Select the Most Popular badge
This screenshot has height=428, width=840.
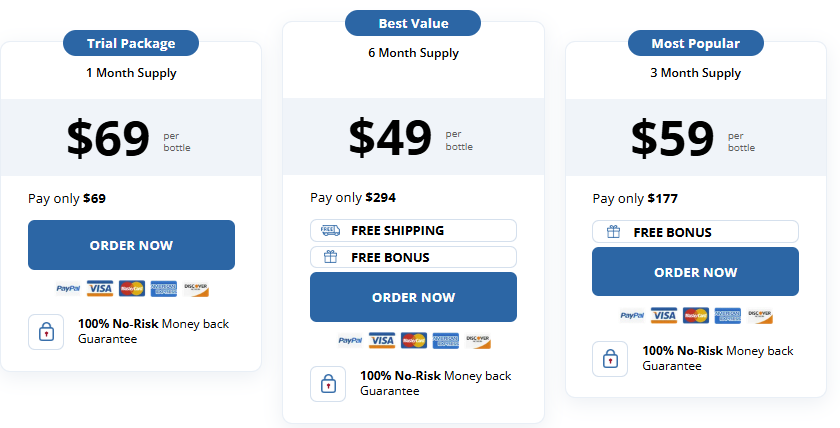tap(695, 44)
